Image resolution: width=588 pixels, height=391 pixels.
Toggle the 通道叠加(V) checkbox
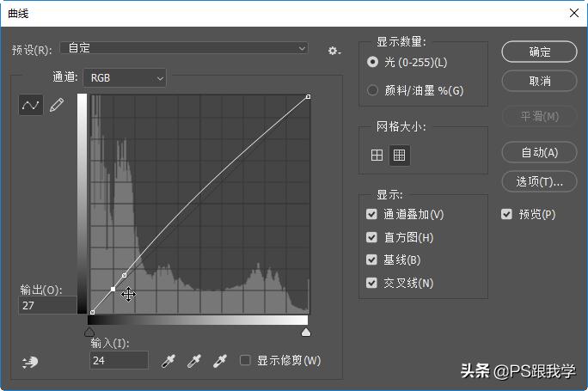(371, 214)
